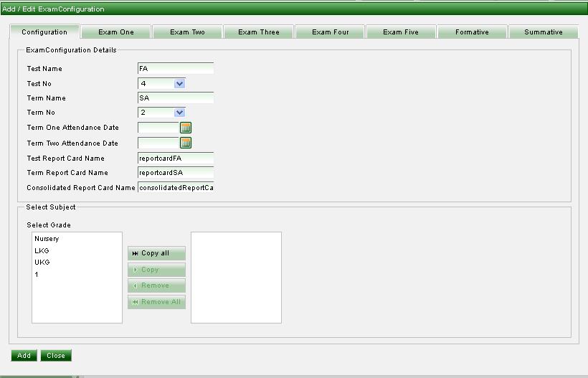588x378 pixels.
Task: Click the Term Name input field
Action: pyautogui.click(x=176, y=98)
